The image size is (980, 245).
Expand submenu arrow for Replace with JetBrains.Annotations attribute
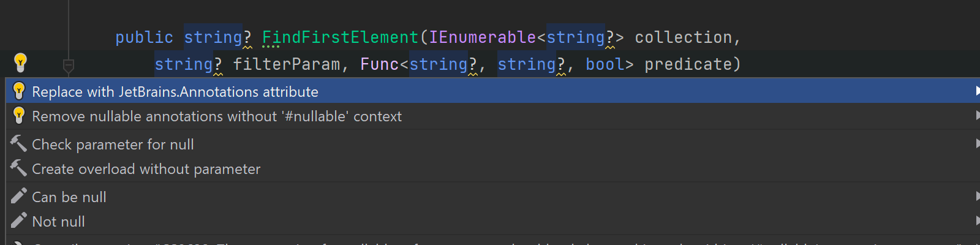tap(976, 91)
